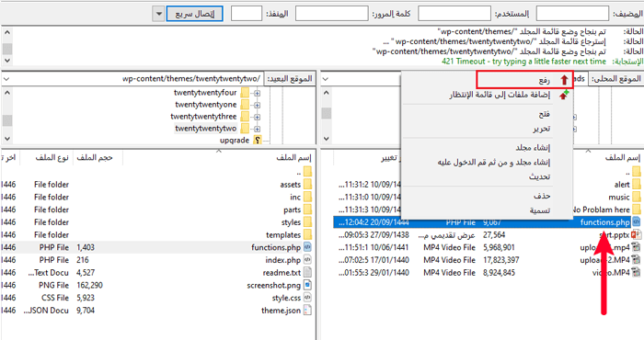Choose تحرير from the context menu

click(541, 129)
